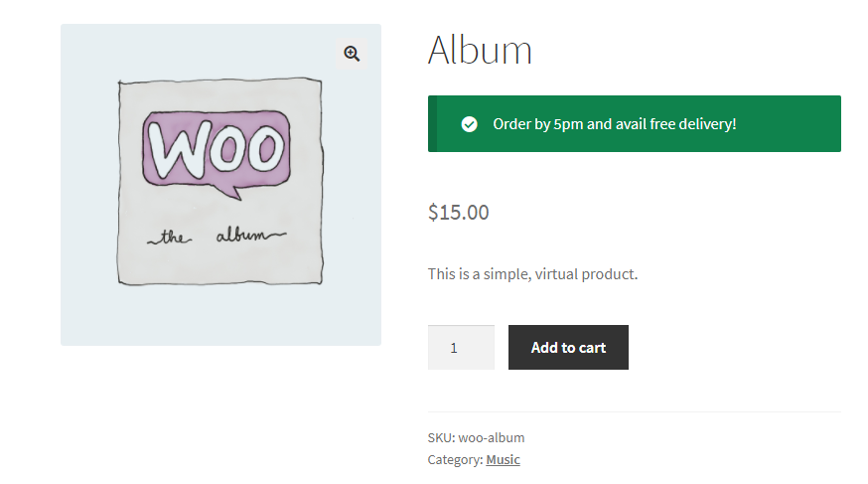Click the checkmark circle icon in green notice
The width and height of the screenshot is (868, 484).
[470, 124]
